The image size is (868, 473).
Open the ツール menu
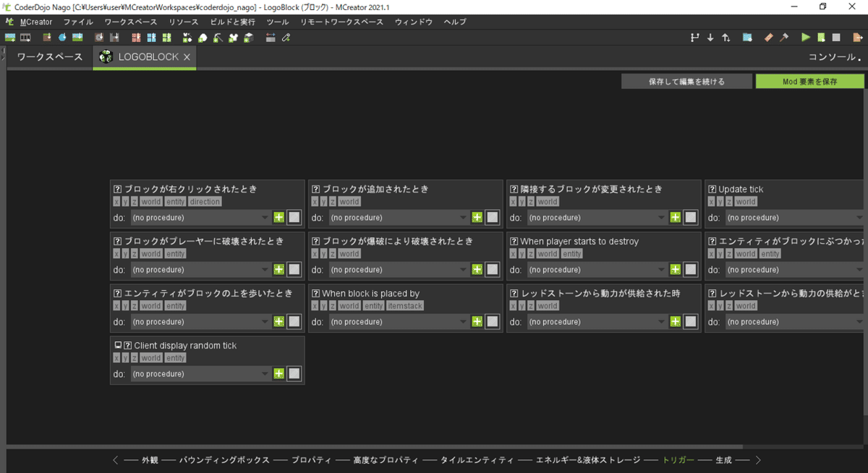(x=278, y=22)
